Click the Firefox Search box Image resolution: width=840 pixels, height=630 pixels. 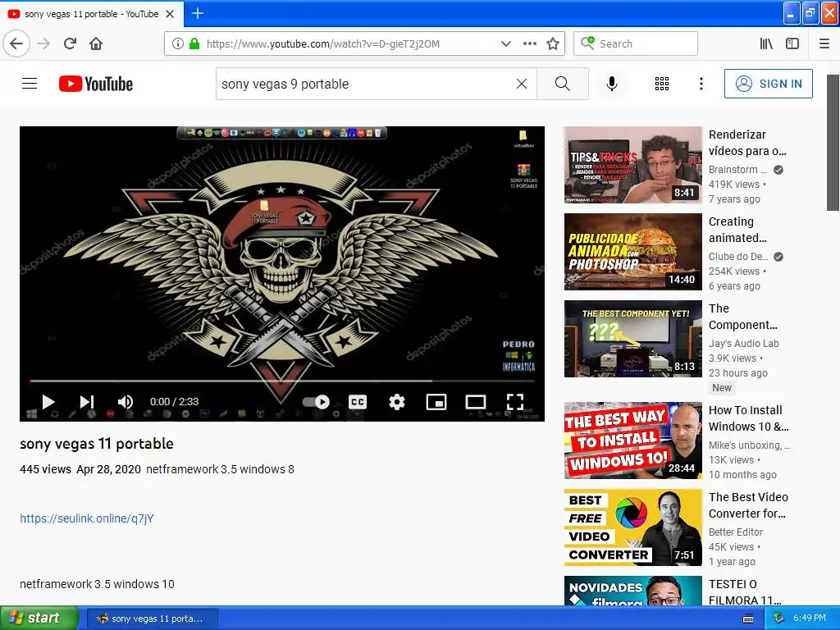click(x=636, y=43)
